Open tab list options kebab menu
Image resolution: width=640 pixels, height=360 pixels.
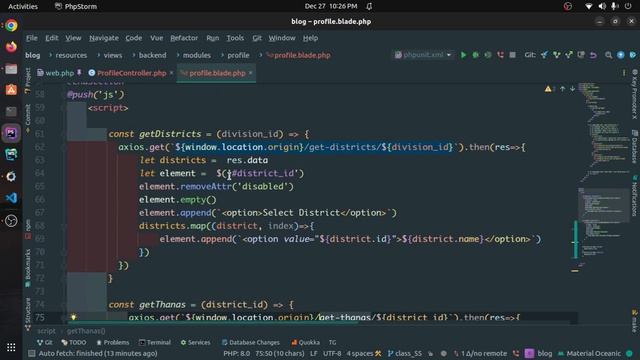tap(624, 73)
